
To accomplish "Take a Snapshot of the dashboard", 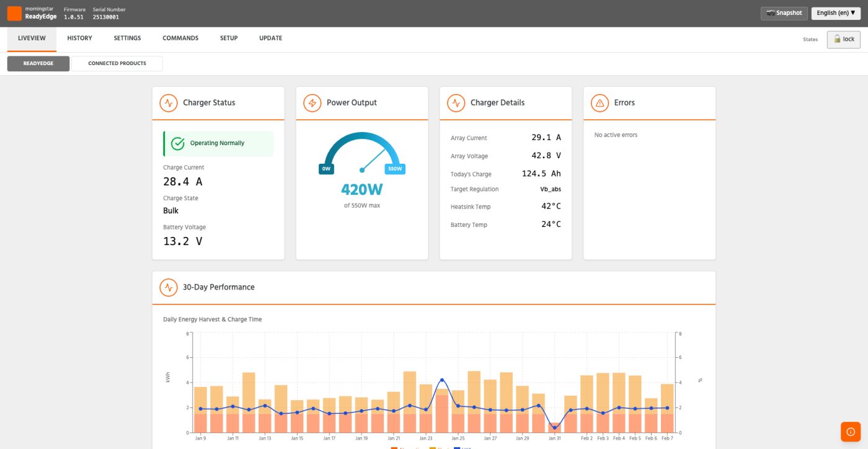I will [x=784, y=13].
